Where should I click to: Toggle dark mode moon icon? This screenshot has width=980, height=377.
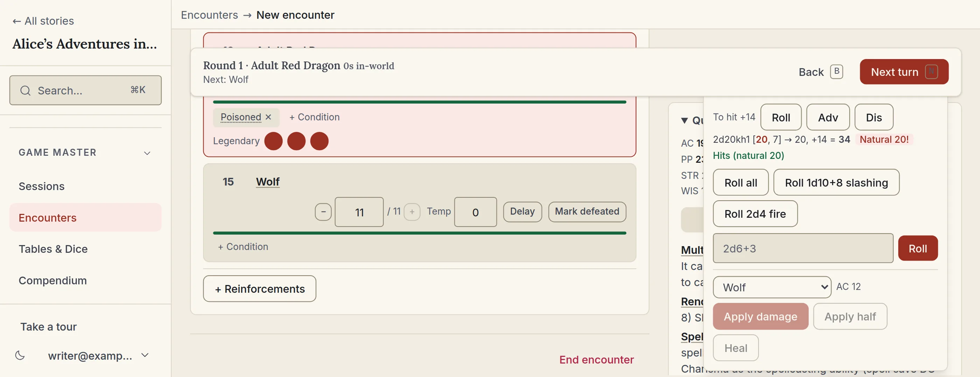point(20,355)
